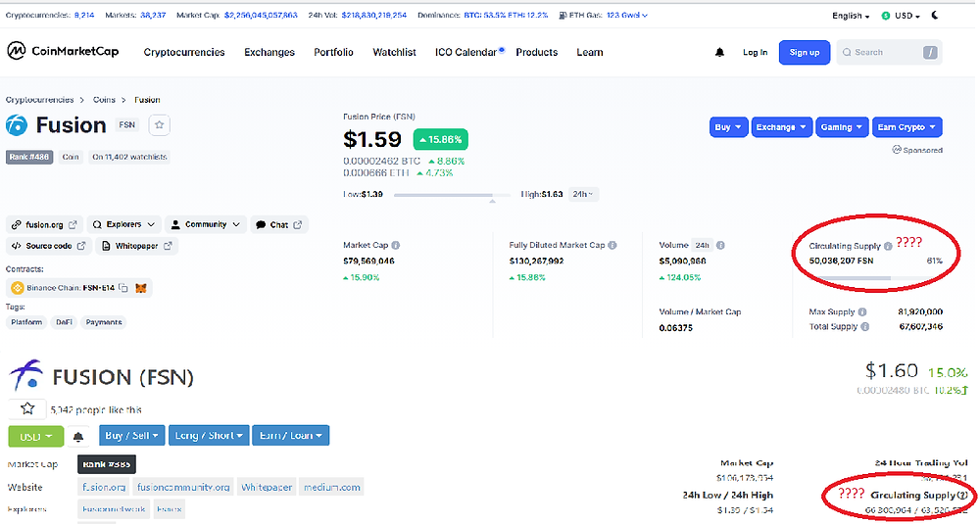The width and height of the screenshot is (980, 524).
Task: Open the Chat link
Action: (x=278, y=224)
